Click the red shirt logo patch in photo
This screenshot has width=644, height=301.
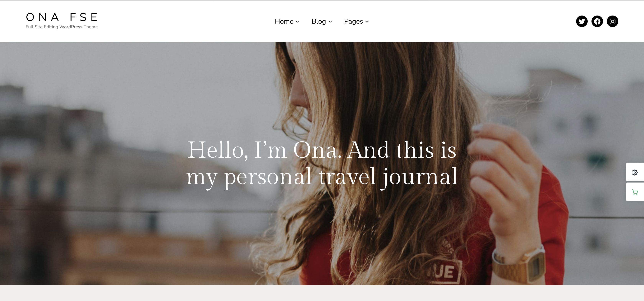click(445, 272)
